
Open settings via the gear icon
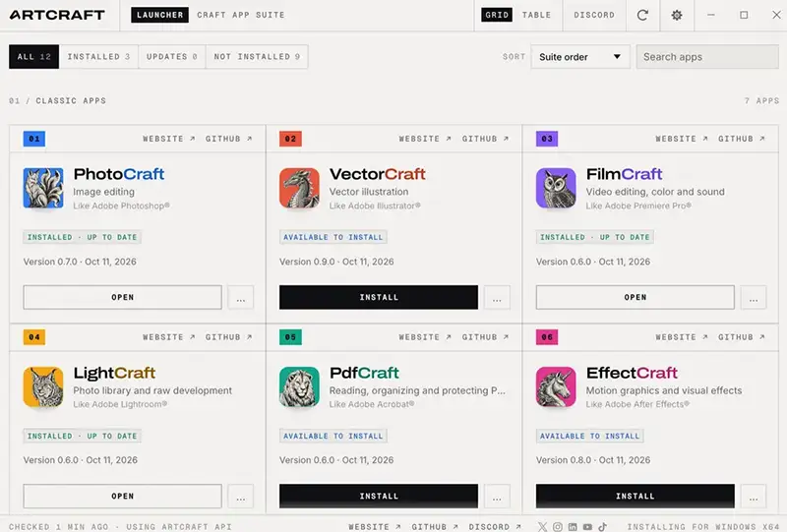[x=677, y=15]
